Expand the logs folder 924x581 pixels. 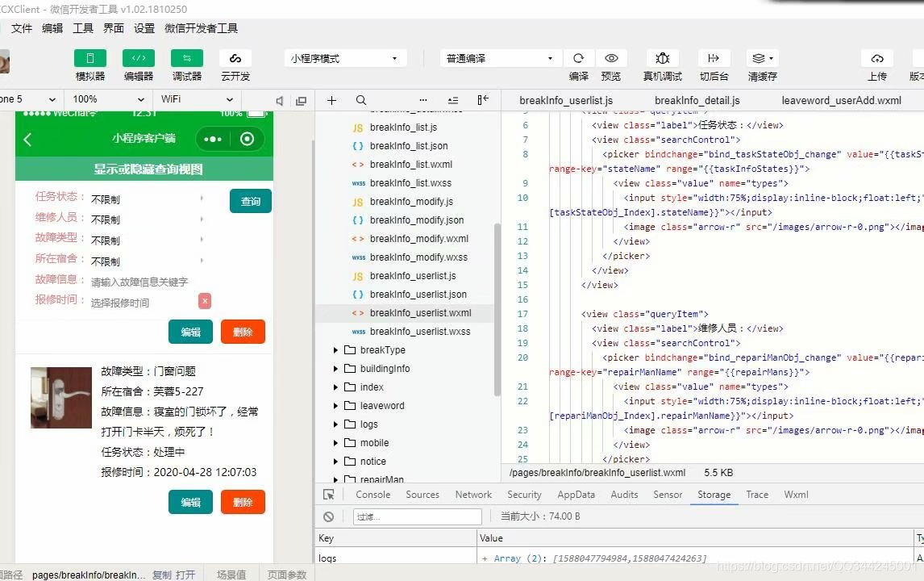[335, 424]
